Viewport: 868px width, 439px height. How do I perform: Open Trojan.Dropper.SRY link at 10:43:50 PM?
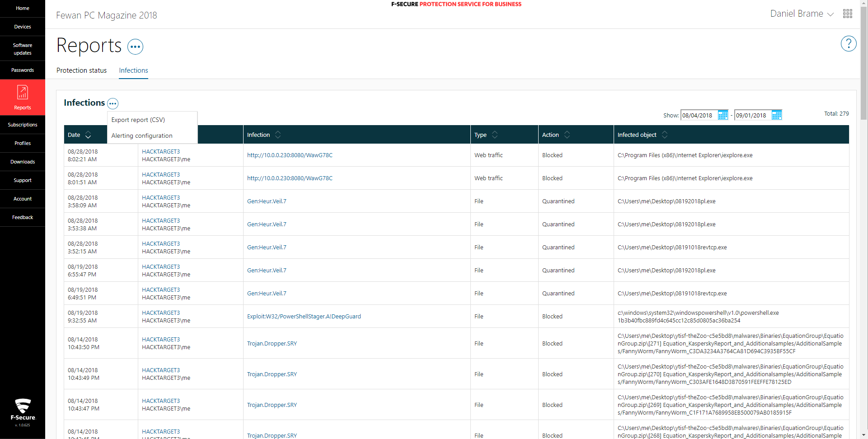(x=272, y=343)
